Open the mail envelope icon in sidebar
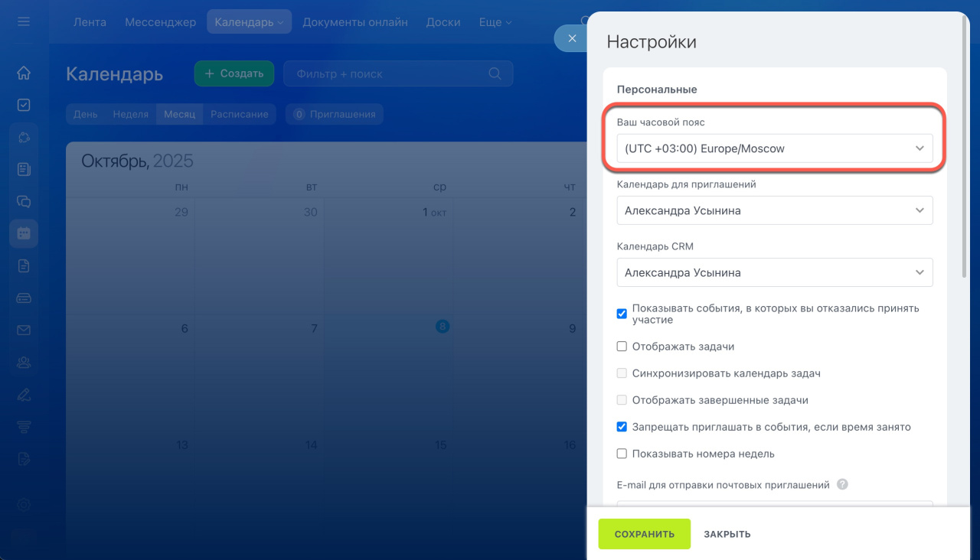This screenshot has width=980, height=560. pyautogui.click(x=24, y=330)
